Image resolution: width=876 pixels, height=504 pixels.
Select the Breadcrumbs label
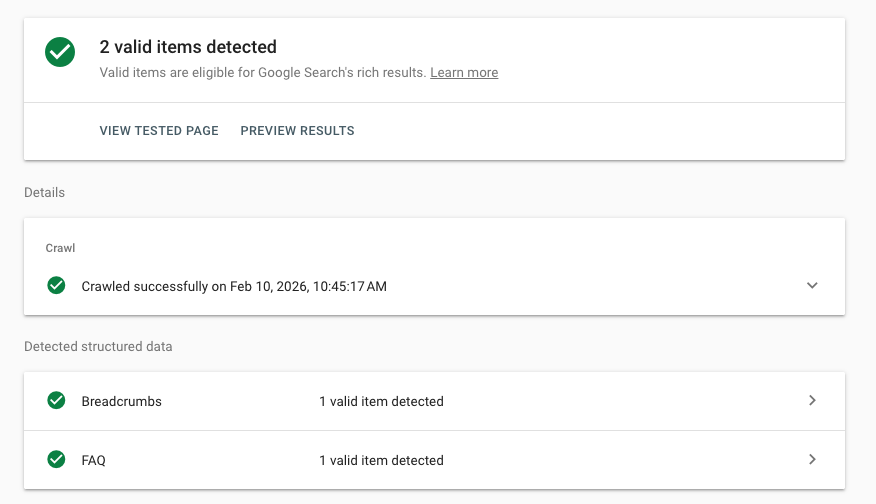coord(121,401)
